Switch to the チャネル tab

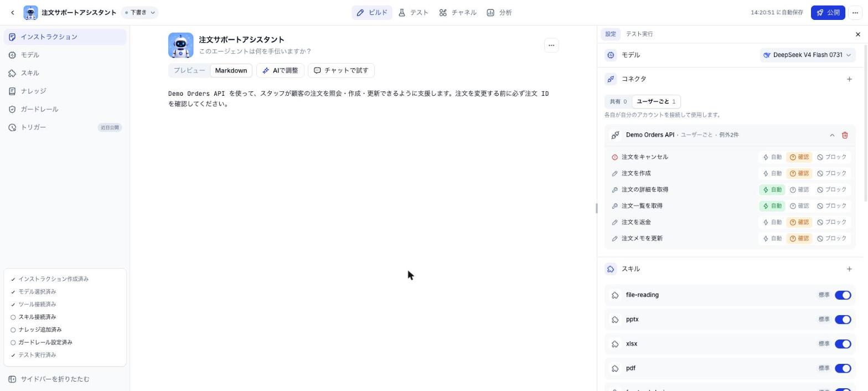(457, 12)
